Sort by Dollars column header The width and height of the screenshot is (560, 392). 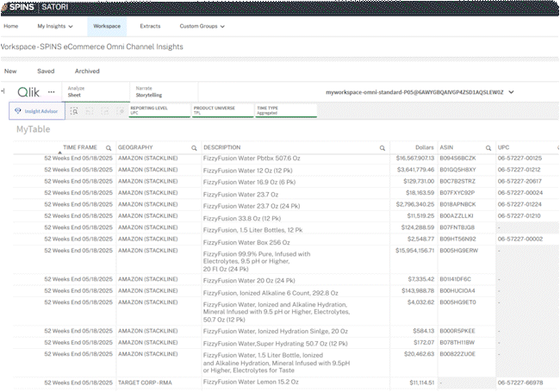(424, 147)
